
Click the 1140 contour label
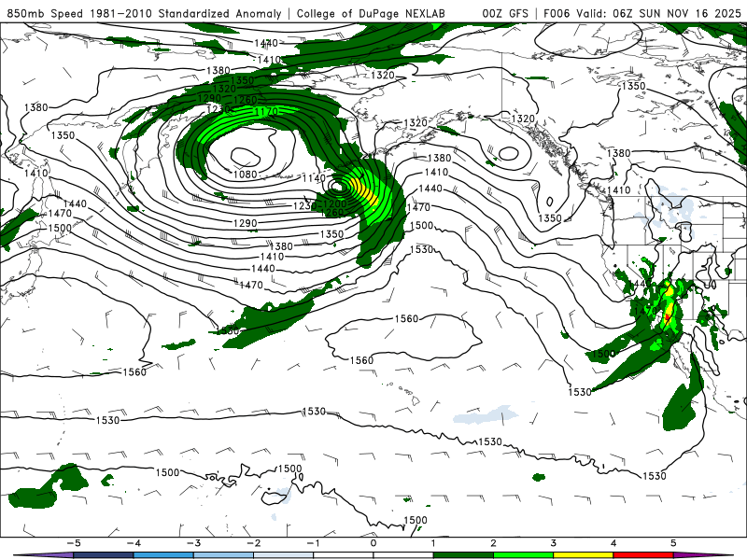pyautogui.click(x=314, y=178)
